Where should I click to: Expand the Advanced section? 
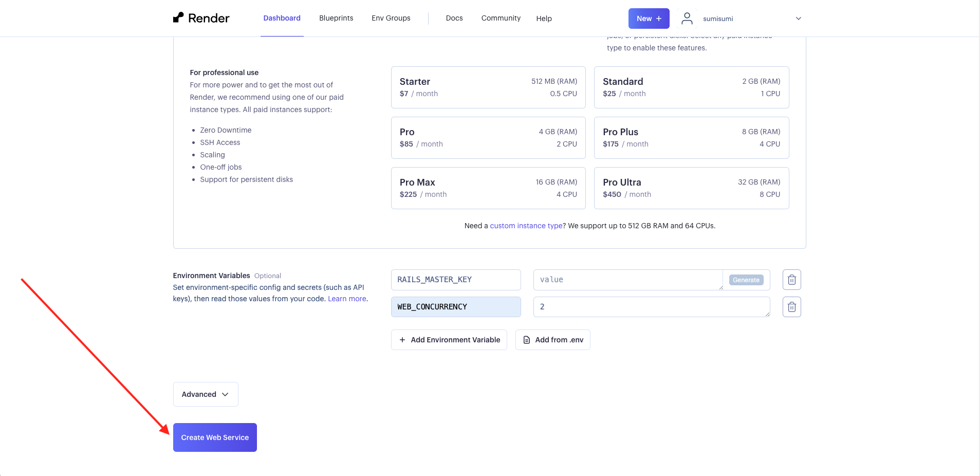point(206,394)
